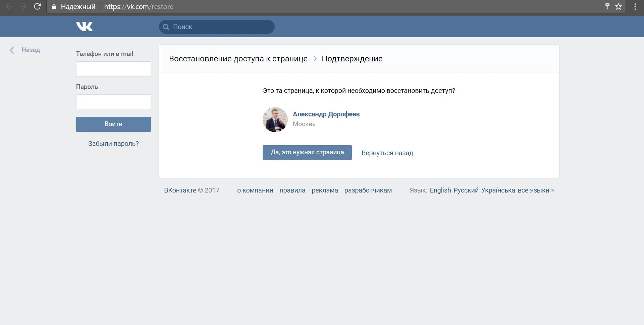Click Александр Дорофеев's profile photo
The height and width of the screenshot is (325, 644).
pos(275,119)
